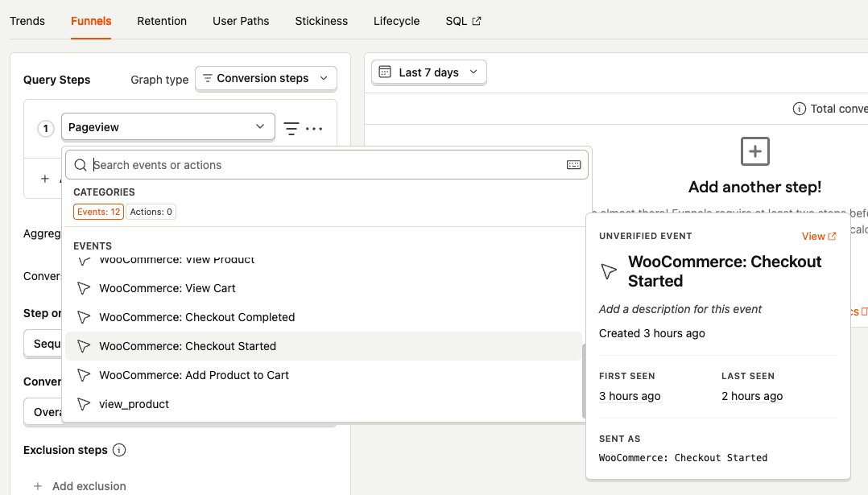Click the magnifier icon in the search field
This screenshot has height=495, width=868.
point(81,165)
